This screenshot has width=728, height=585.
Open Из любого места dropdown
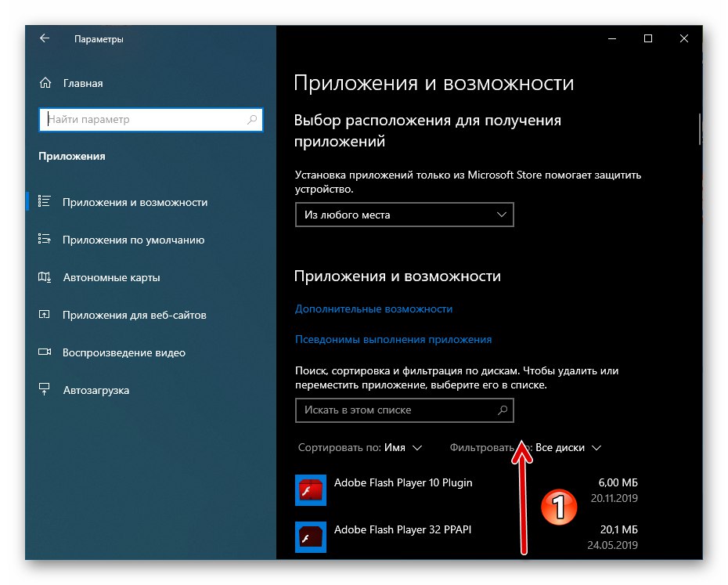(x=405, y=215)
